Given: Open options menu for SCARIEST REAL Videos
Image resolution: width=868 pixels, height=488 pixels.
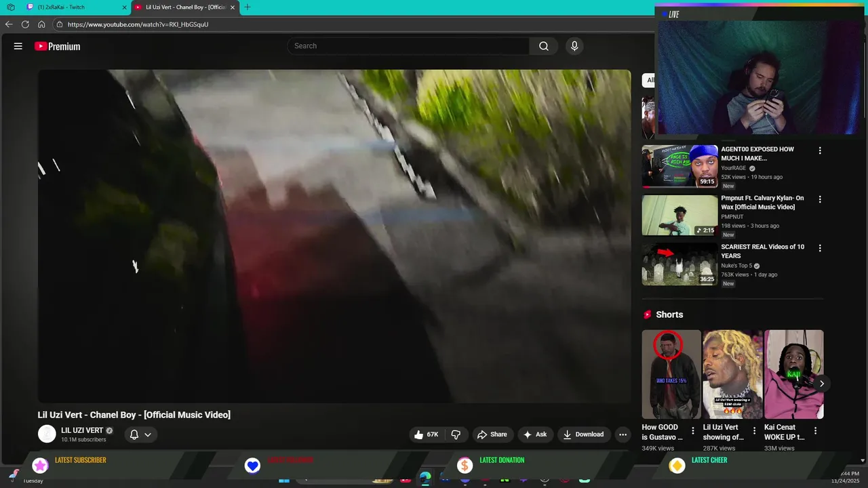Looking at the screenshot, I should pyautogui.click(x=820, y=248).
